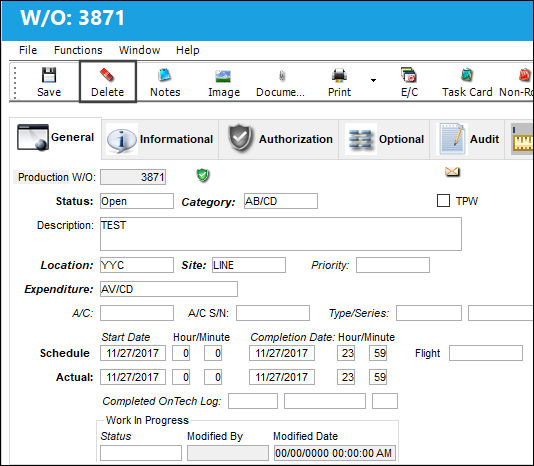534x466 pixels.
Task: Click the Non-Routine red tag icon
Action: pos(524,75)
